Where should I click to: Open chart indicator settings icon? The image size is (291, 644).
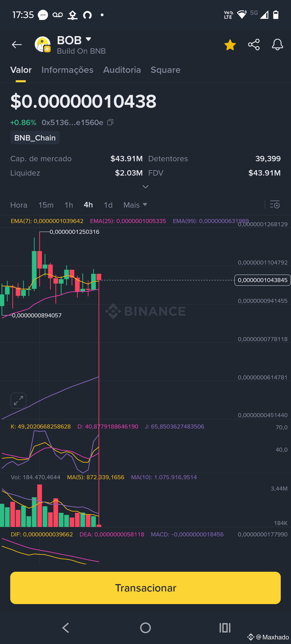pos(275,205)
